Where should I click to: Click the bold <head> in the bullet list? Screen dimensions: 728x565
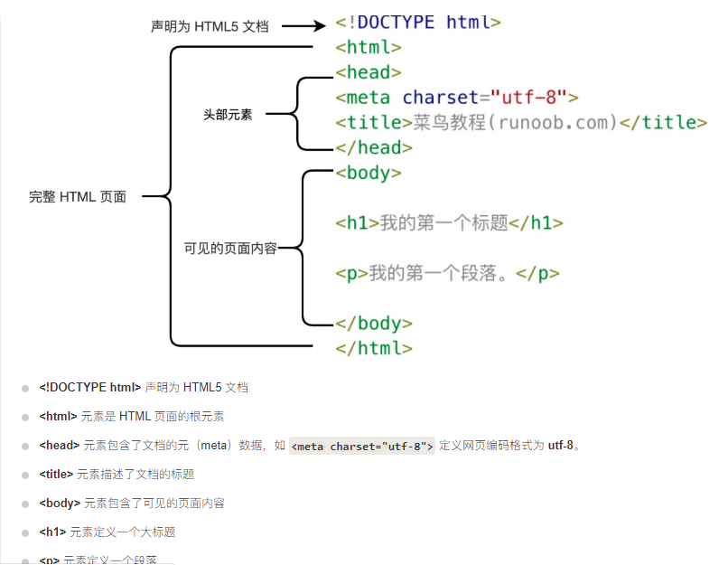pos(60,445)
